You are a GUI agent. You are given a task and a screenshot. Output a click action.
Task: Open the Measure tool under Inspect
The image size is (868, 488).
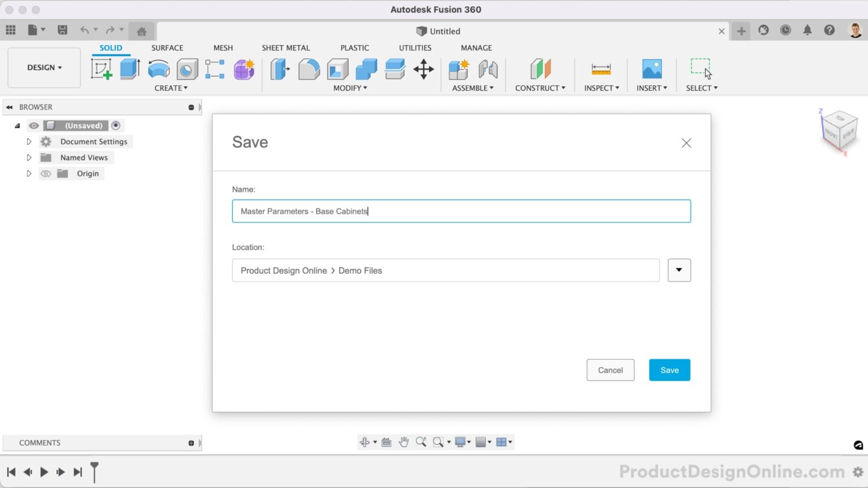pos(601,68)
